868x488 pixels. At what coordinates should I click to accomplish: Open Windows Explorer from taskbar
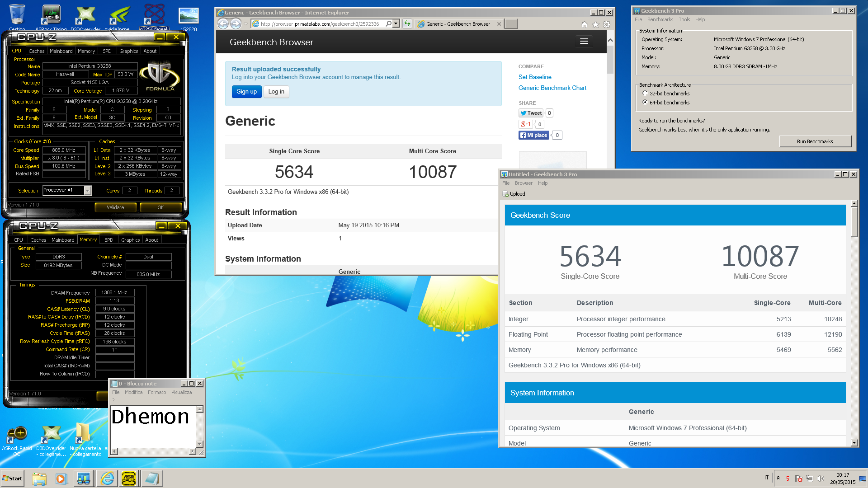(x=39, y=479)
